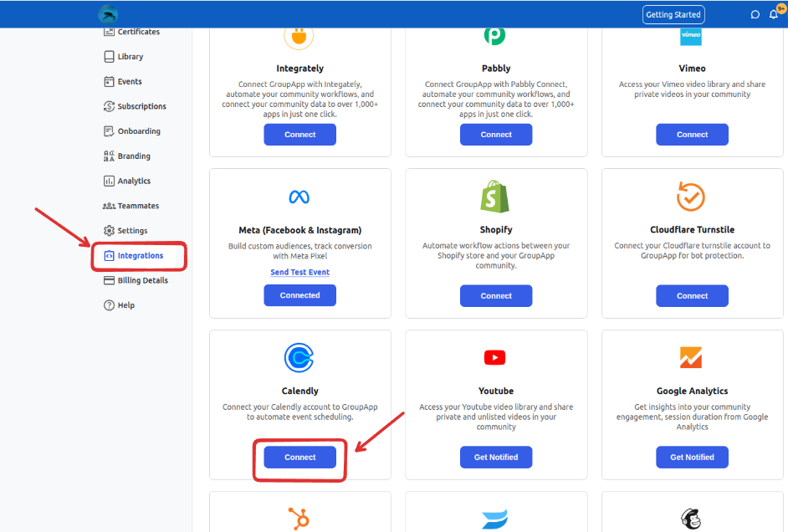Open Settings in the sidebar
Image resolution: width=788 pixels, height=532 pixels.
(x=125, y=231)
